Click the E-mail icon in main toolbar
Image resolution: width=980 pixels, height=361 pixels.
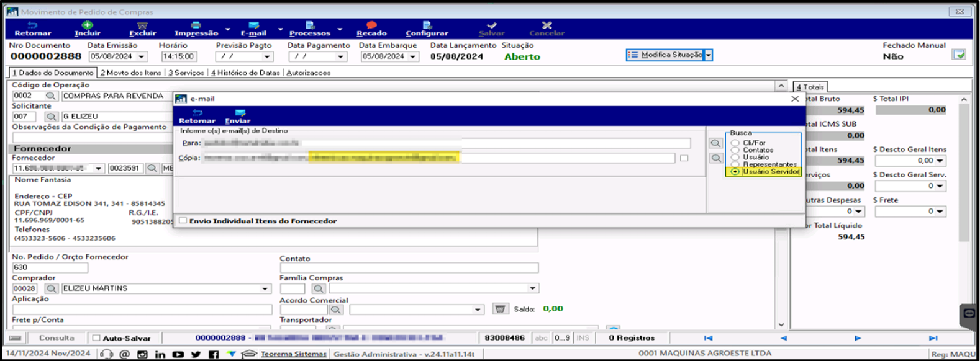coord(253,25)
